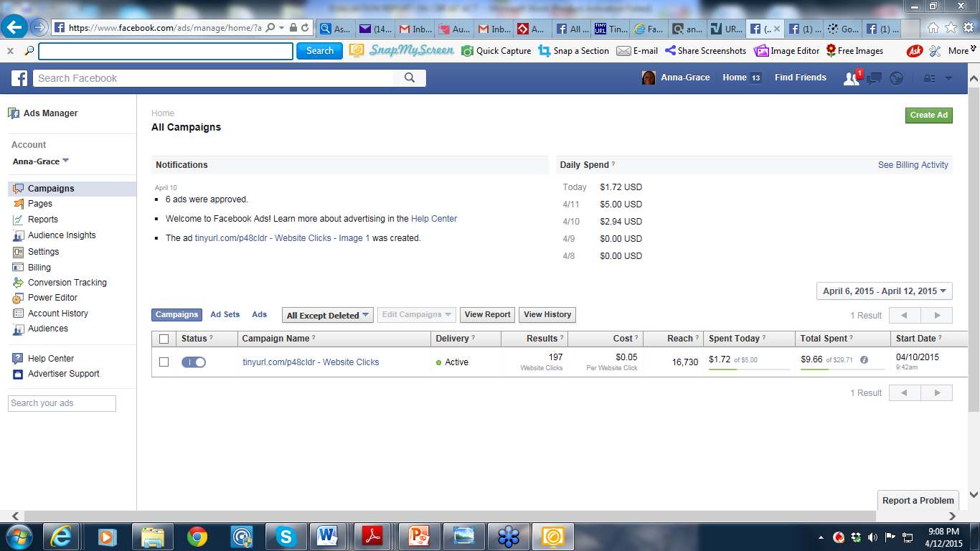Image resolution: width=980 pixels, height=551 pixels.
Task: Expand the Anna-Grace account dropdown
Action: click(41, 161)
